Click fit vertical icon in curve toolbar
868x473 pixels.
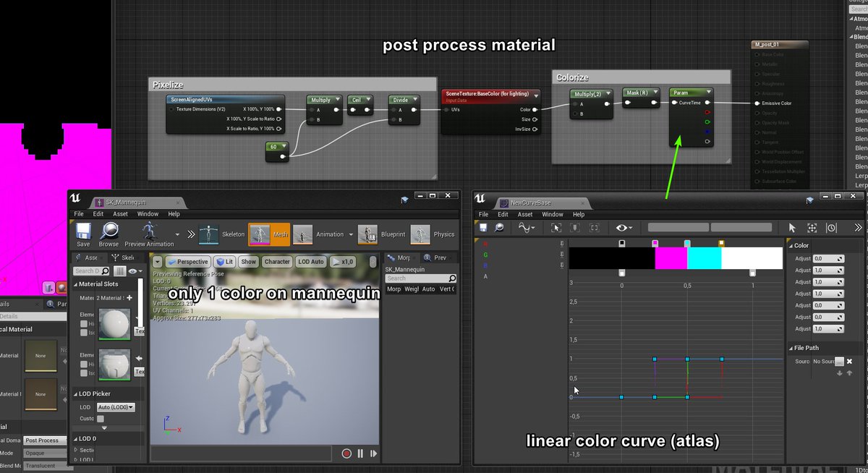[575, 228]
